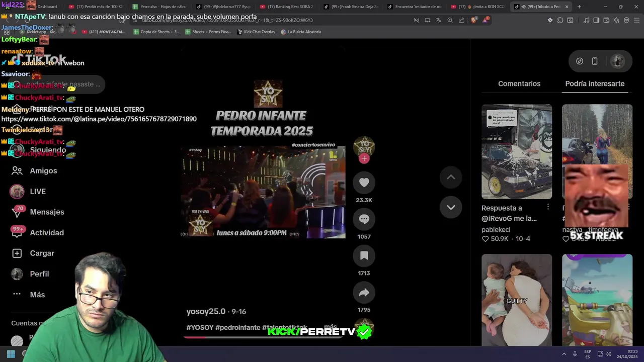Open Cargar to upload a video

click(x=33, y=253)
